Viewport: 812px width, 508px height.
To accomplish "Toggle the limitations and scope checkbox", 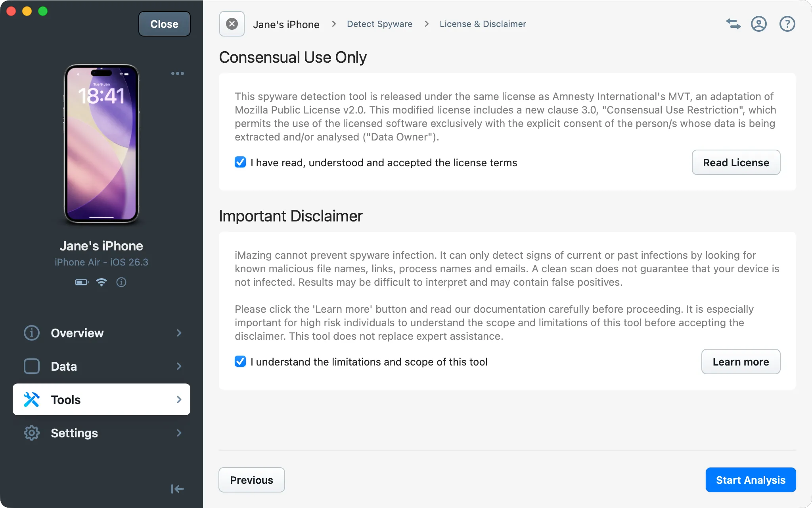I will (240, 362).
